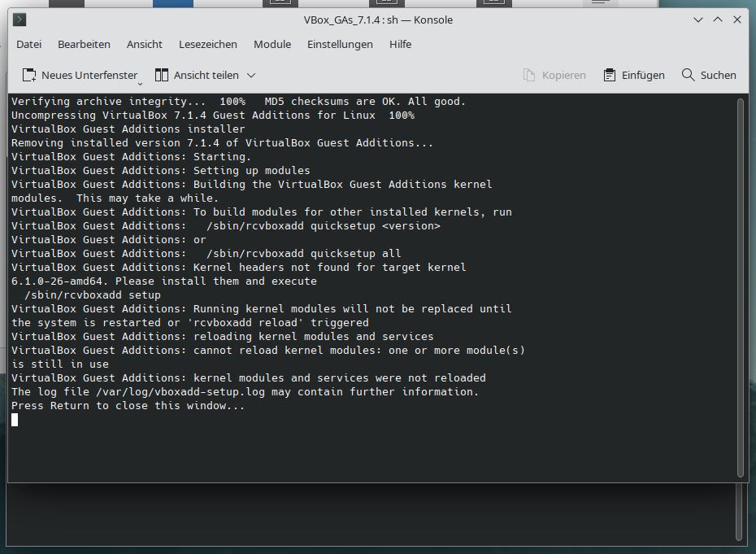
Task: Open the Module menu
Action: [x=272, y=45]
